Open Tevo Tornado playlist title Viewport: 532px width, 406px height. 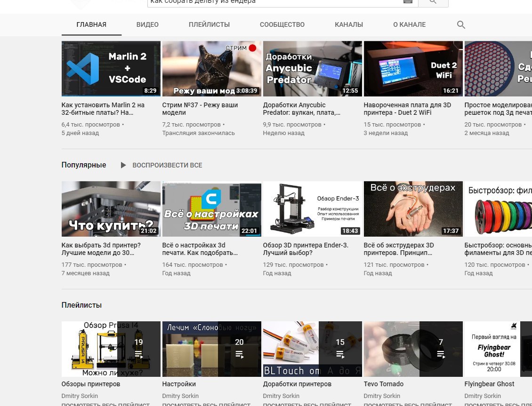coord(383,384)
